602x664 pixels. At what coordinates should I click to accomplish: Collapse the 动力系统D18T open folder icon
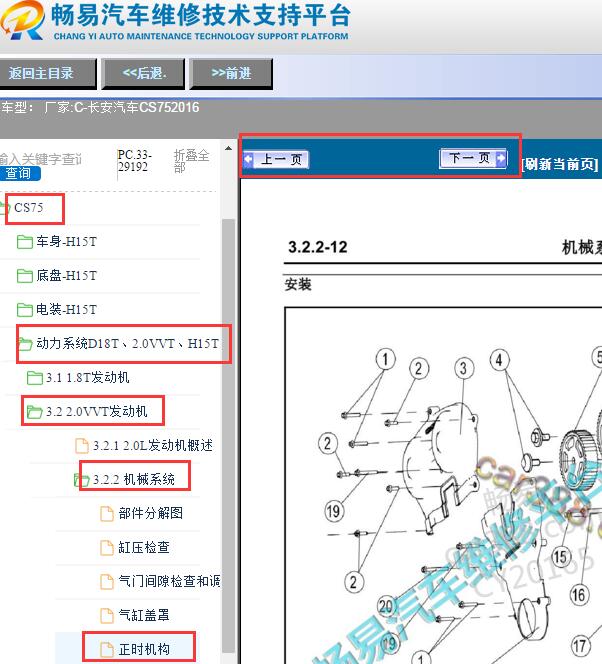(x=25, y=344)
